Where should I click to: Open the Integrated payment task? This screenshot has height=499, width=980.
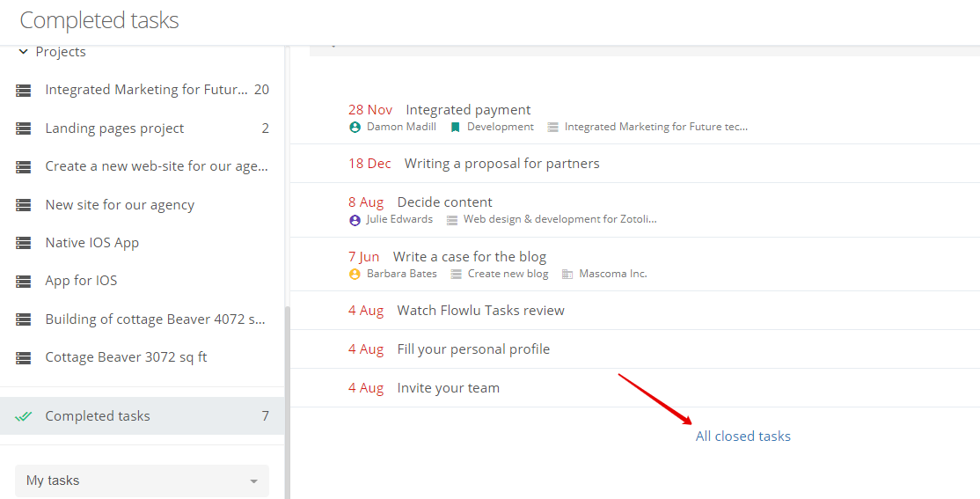[468, 110]
